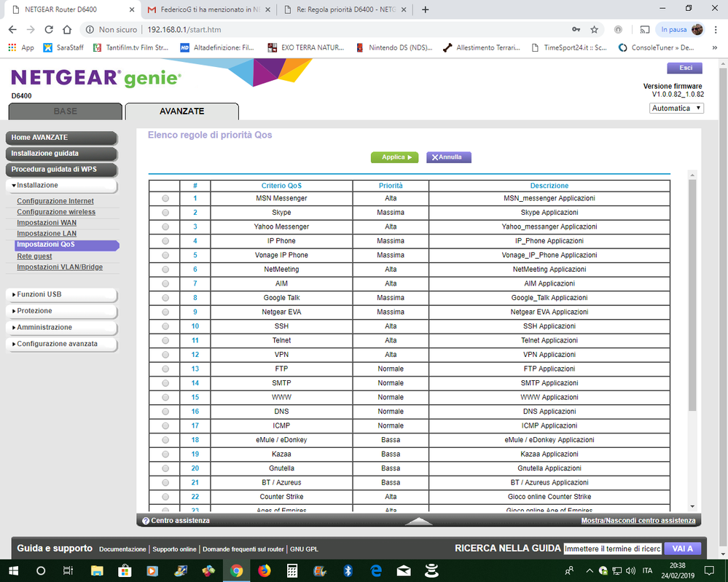Select the Google Talk rule radio button
The height and width of the screenshot is (582, 728).
(165, 298)
